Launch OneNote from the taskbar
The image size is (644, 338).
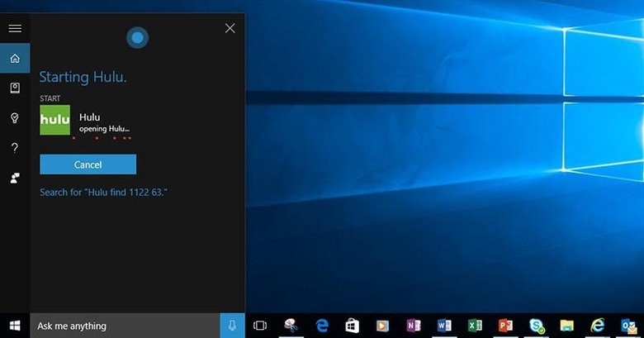click(x=413, y=326)
